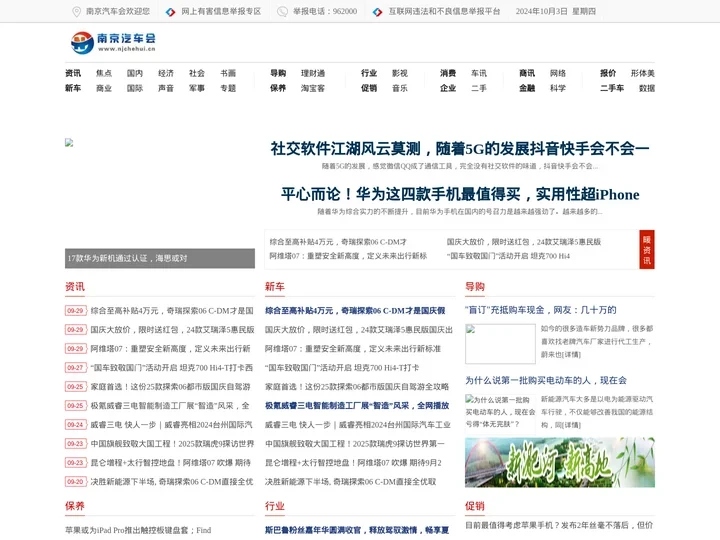Open 斯巴鲁粉丝嘉年华圆满收官 article
This screenshot has height=540, width=720.
tap(357, 530)
